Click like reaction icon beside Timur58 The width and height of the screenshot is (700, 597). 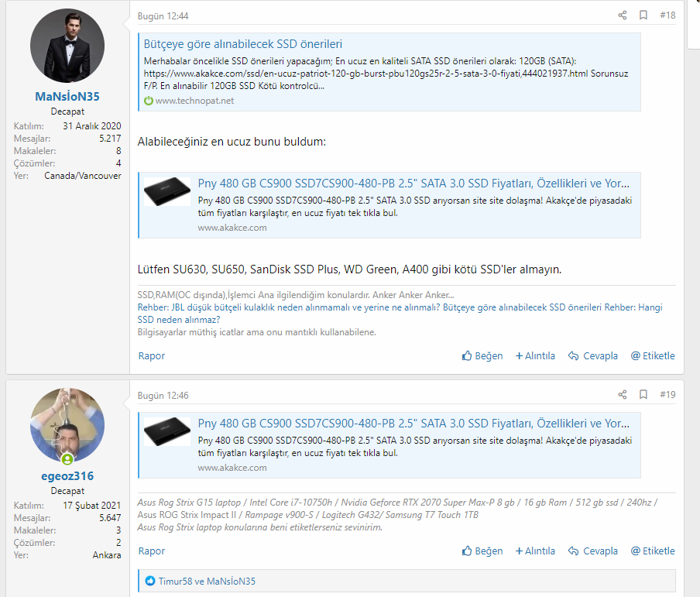pos(150,582)
